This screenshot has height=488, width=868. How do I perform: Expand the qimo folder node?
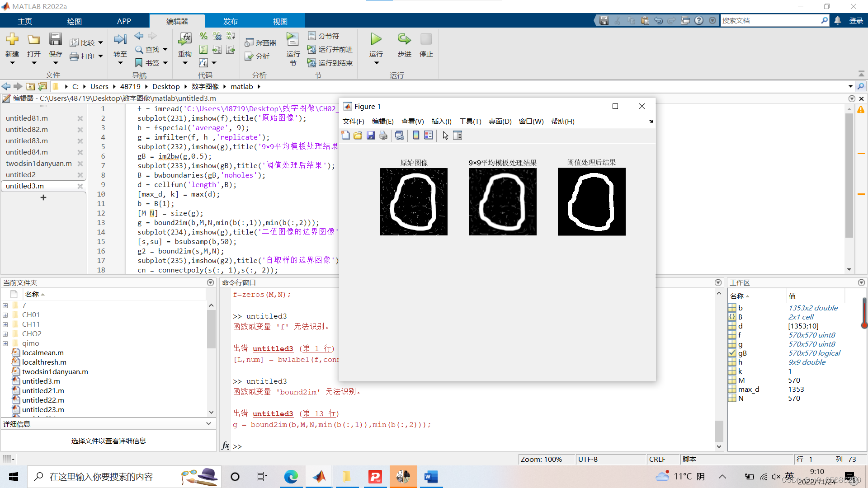(x=5, y=343)
